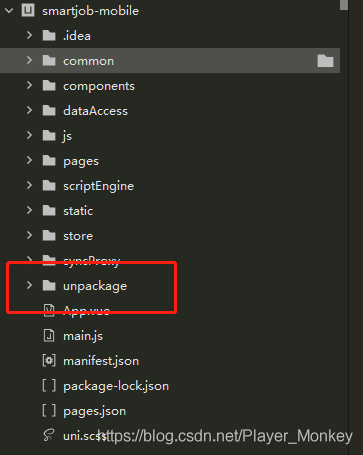The image size is (363, 455).
Task: Open the manifest.json file
Action: 101,361
